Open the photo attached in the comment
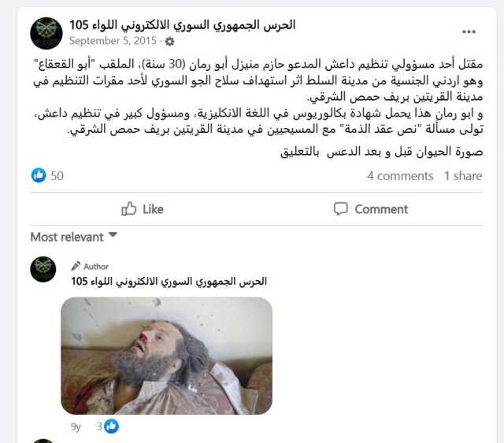This screenshot has height=443, width=504. point(166,356)
